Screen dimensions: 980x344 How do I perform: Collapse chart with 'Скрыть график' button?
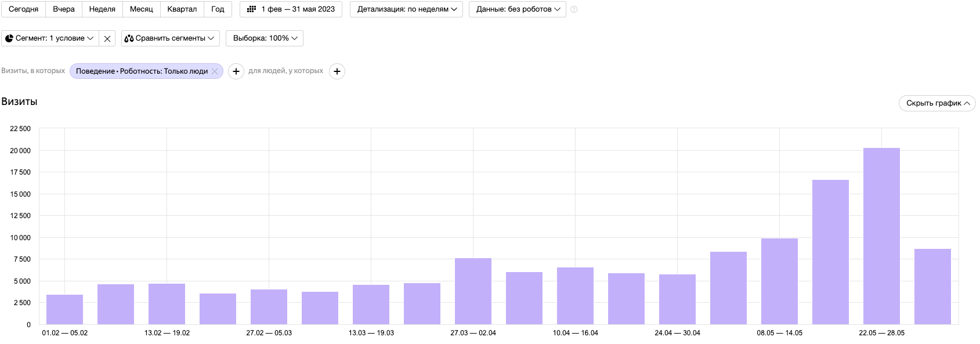pyautogui.click(x=937, y=103)
